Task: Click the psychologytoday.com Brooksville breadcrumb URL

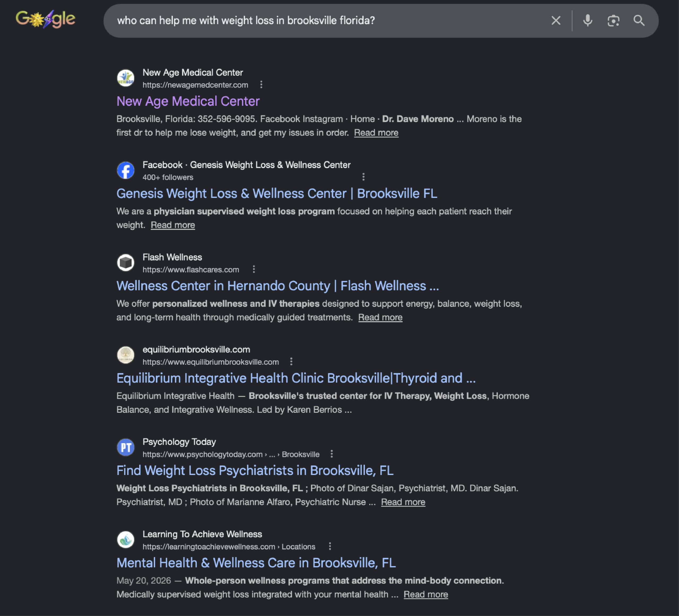Action: 231,454
